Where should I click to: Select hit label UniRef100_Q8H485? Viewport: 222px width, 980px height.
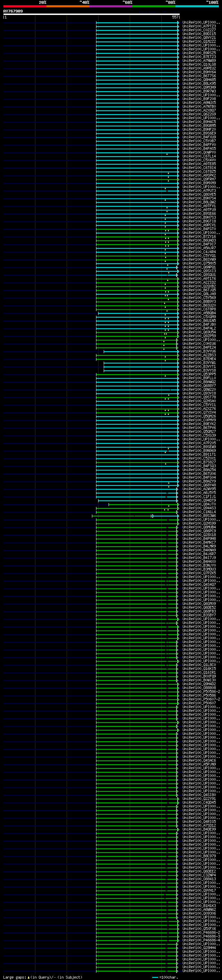tap(199, 80)
